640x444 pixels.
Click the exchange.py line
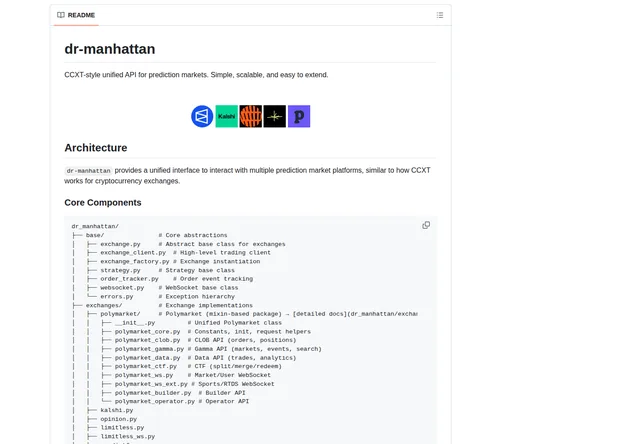tap(179, 244)
